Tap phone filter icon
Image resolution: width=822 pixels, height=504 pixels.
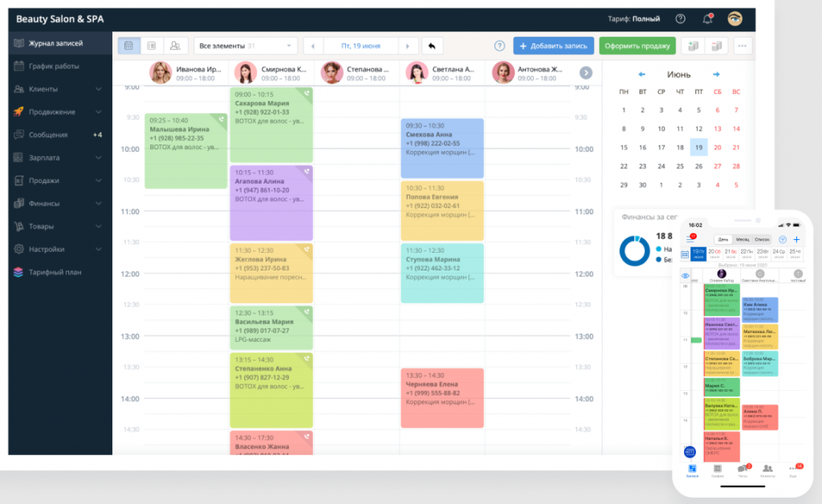click(782, 239)
